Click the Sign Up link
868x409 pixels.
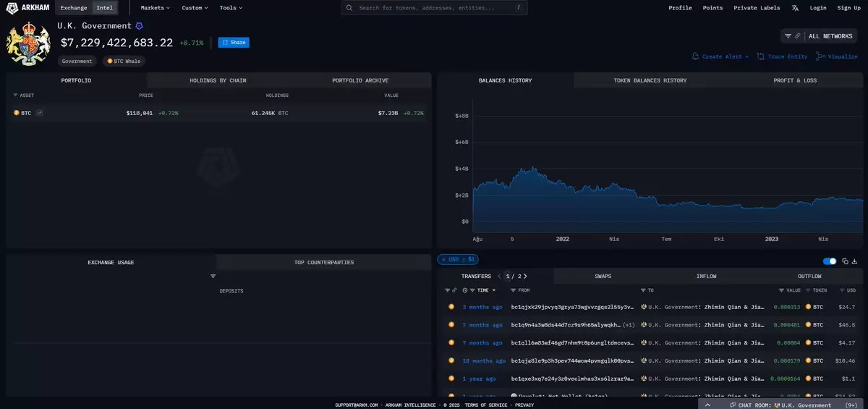pyautogui.click(x=848, y=8)
